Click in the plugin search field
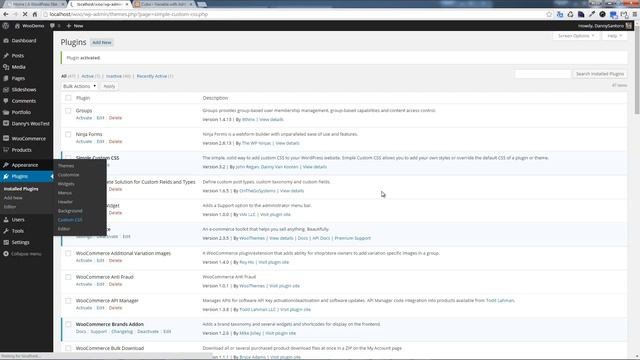The height and width of the screenshot is (360, 640). [x=542, y=74]
